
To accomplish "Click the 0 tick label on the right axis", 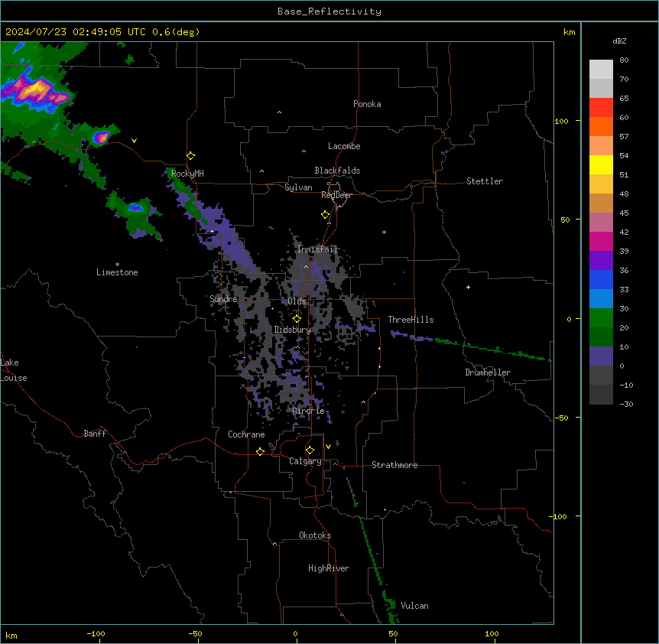I will tap(569, 320).
